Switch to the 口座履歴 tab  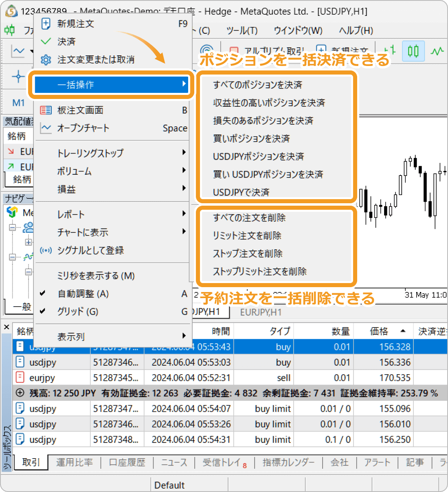(127, 462)
